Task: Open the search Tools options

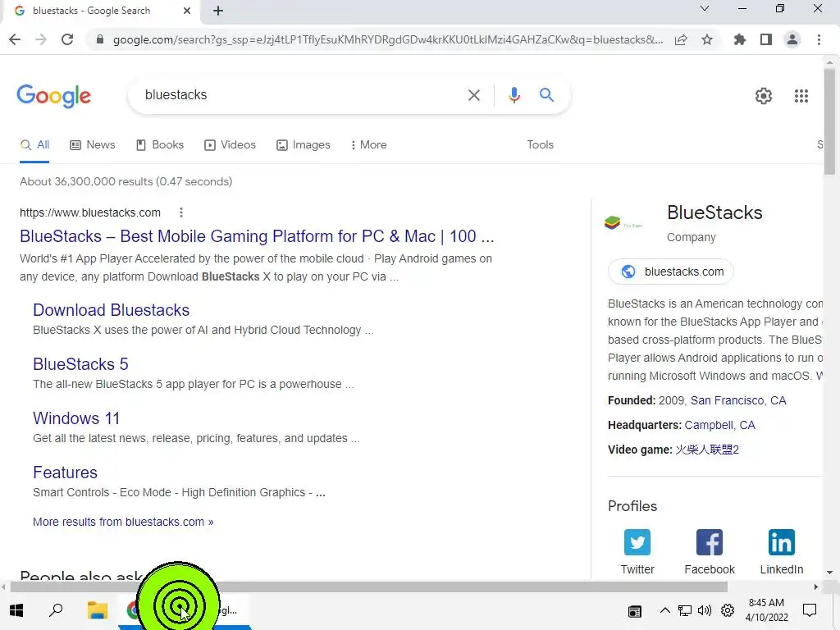Action: tap(540, 144)
